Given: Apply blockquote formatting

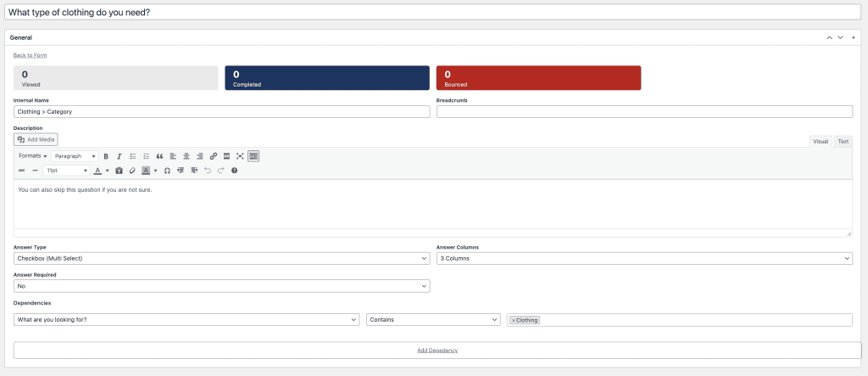Looking at the screenshot, I should pyautogui.click(x=159, y=156).
